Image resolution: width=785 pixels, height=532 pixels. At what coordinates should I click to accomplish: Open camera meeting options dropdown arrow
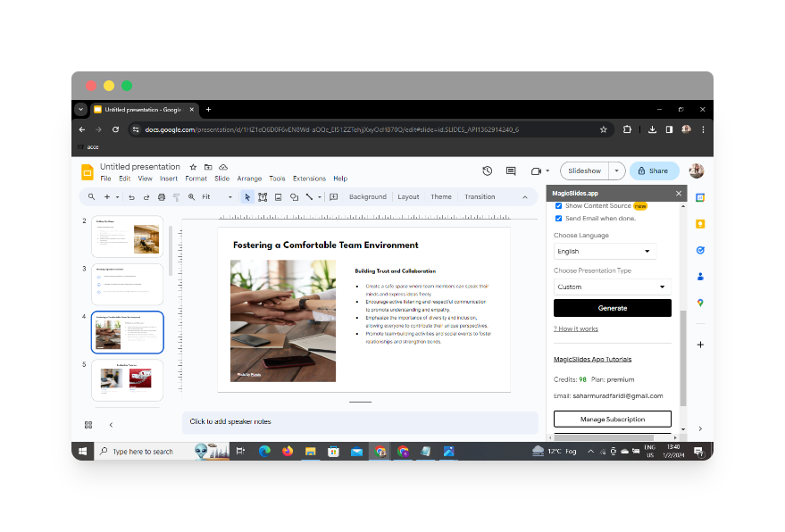point(547,171)
